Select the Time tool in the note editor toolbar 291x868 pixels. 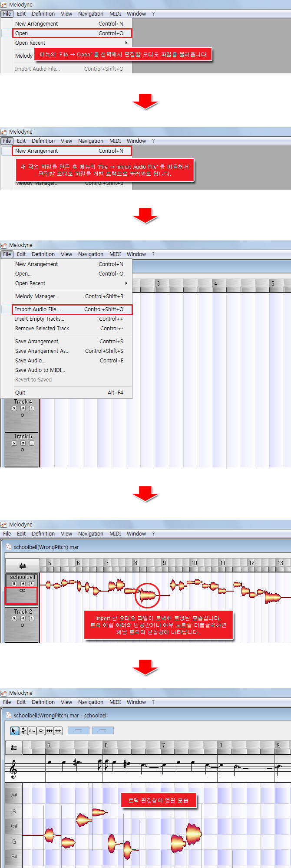click(50, 730)
